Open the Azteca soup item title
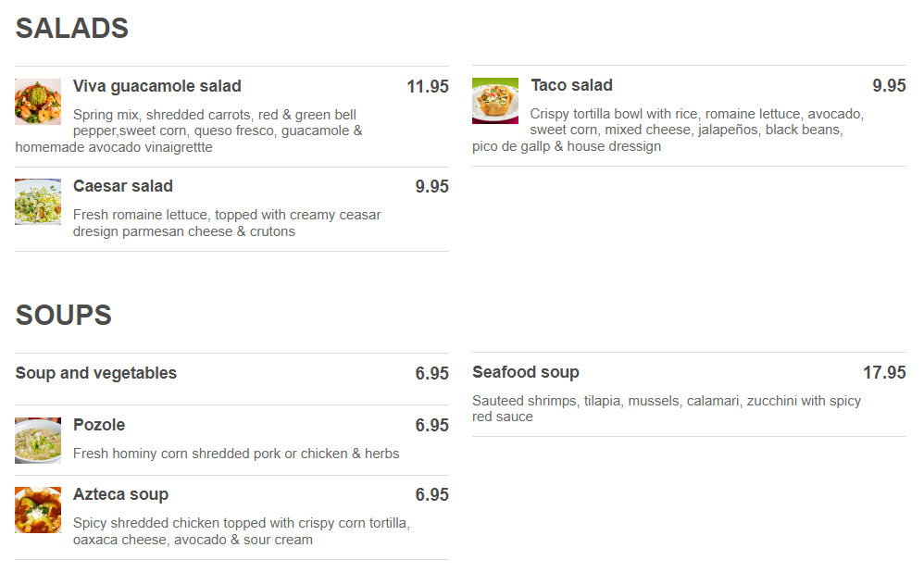Viewport: 924px width, 585px height. coord(120,494)
